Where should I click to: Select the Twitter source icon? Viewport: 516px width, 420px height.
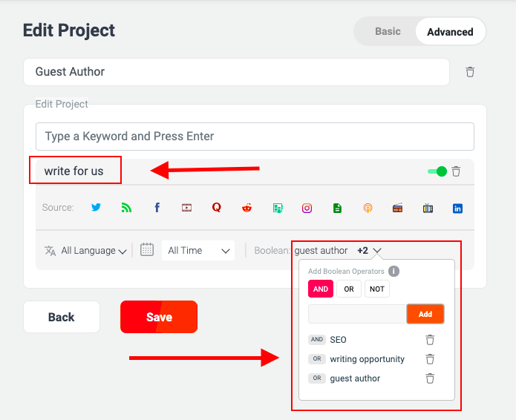click(x=96, y=208)
